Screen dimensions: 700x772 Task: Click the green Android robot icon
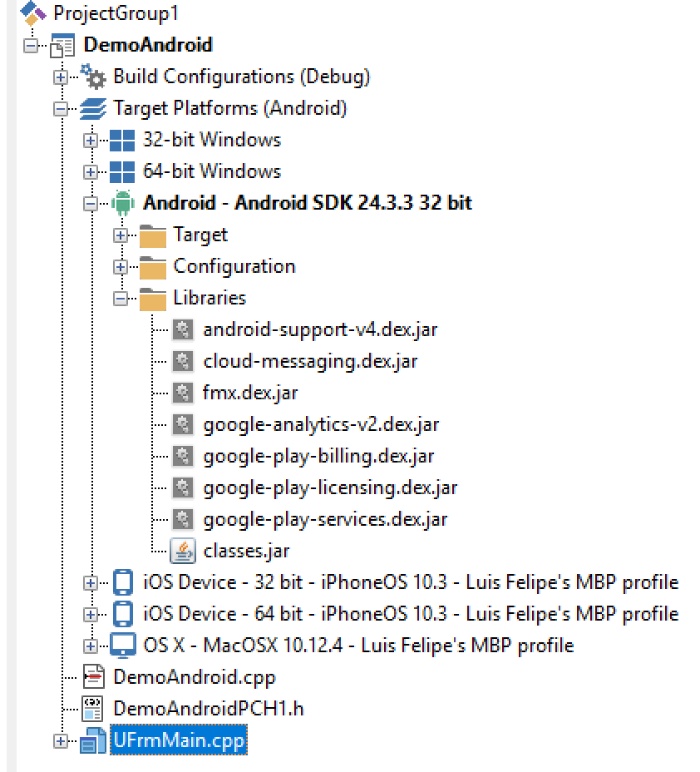click(x=123, y=203)
